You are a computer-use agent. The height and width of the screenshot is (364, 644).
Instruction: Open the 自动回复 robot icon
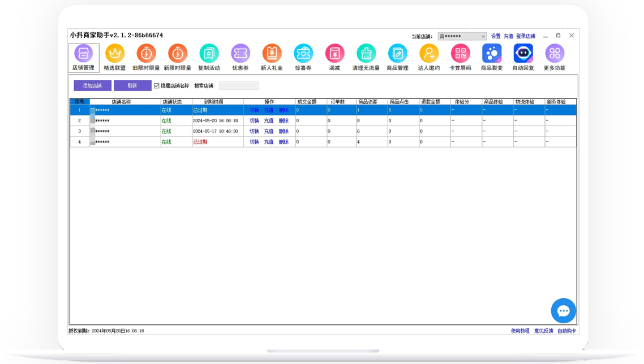point(523,54)
